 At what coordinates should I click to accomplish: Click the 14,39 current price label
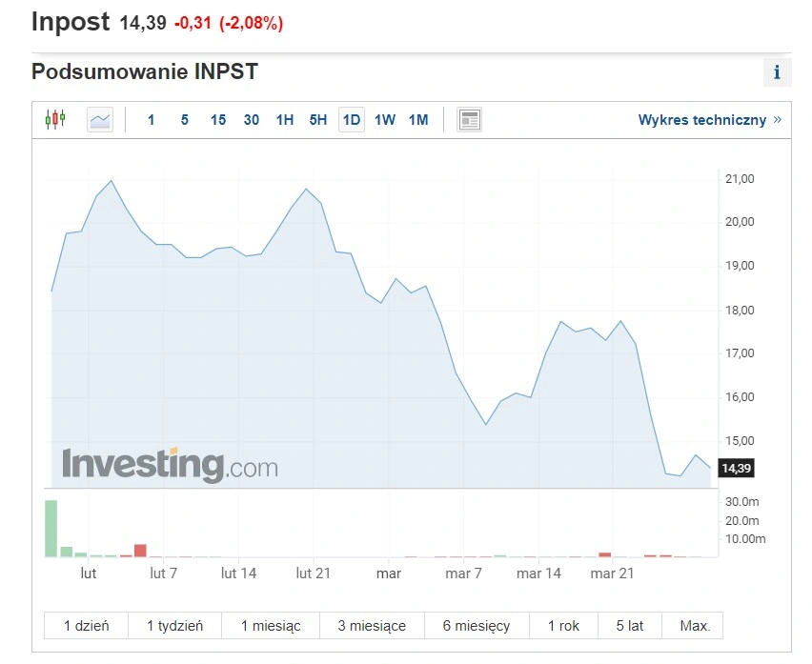[736, 469]
